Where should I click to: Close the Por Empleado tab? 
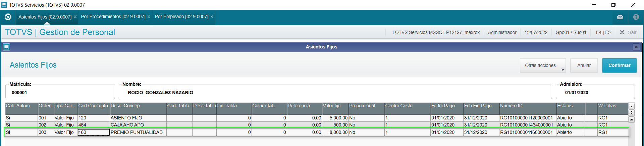tap(212, 16)
